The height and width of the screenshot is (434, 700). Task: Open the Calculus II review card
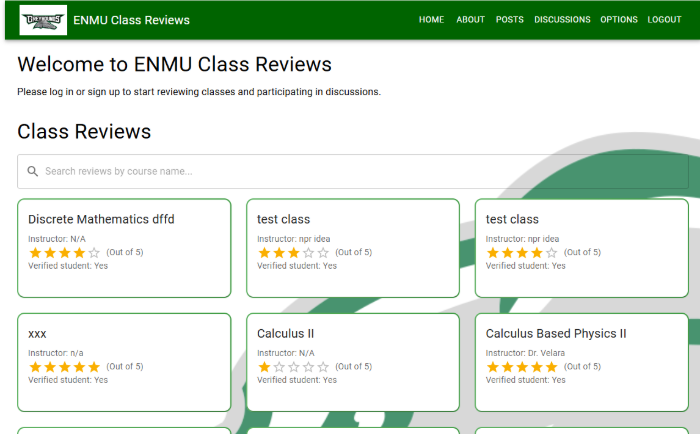(353, 363)
